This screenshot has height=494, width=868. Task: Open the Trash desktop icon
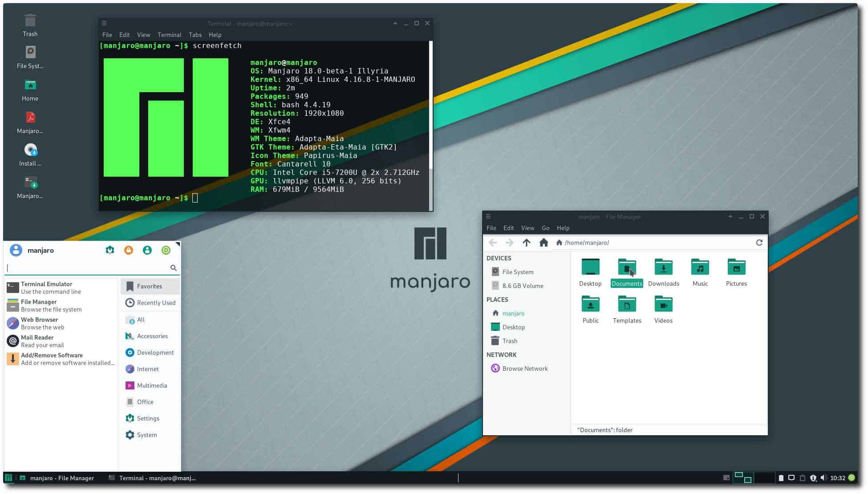[30, 25]
